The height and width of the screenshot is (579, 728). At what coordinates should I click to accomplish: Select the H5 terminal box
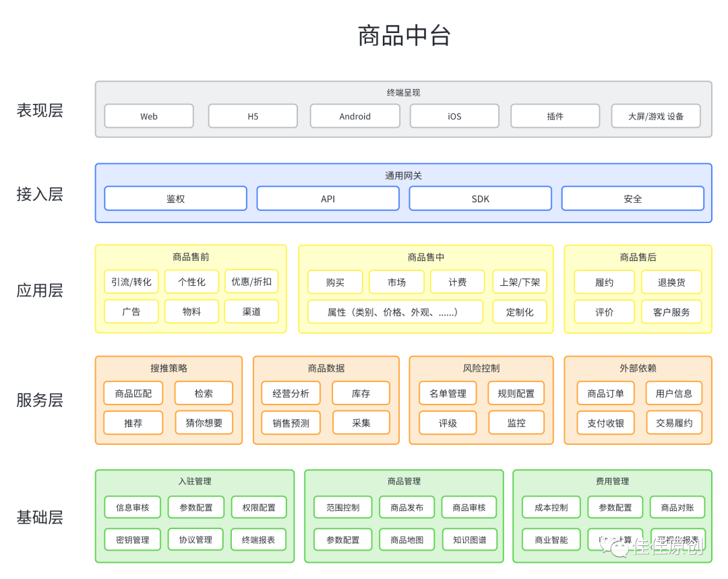click(x=253, y=116)
